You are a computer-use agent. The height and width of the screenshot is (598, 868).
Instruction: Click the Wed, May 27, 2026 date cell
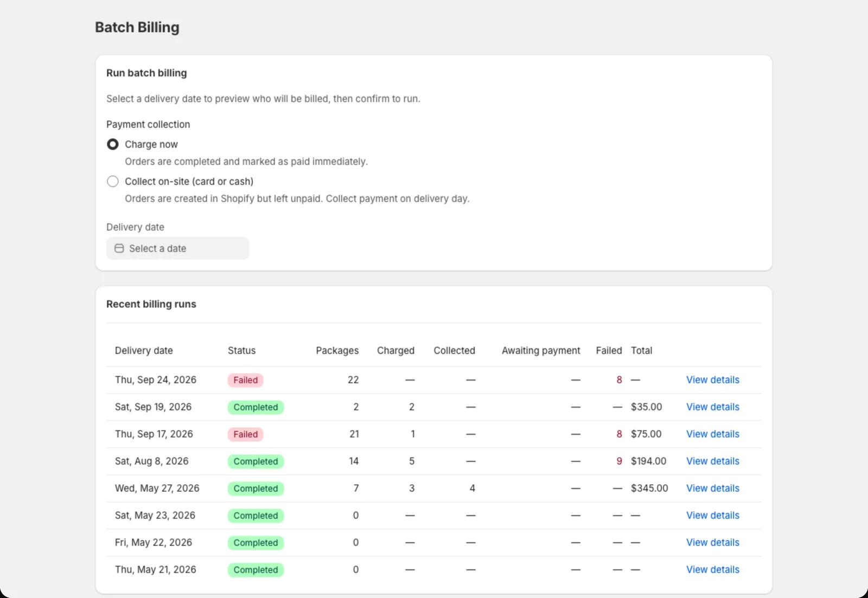[x=157, y=488]
